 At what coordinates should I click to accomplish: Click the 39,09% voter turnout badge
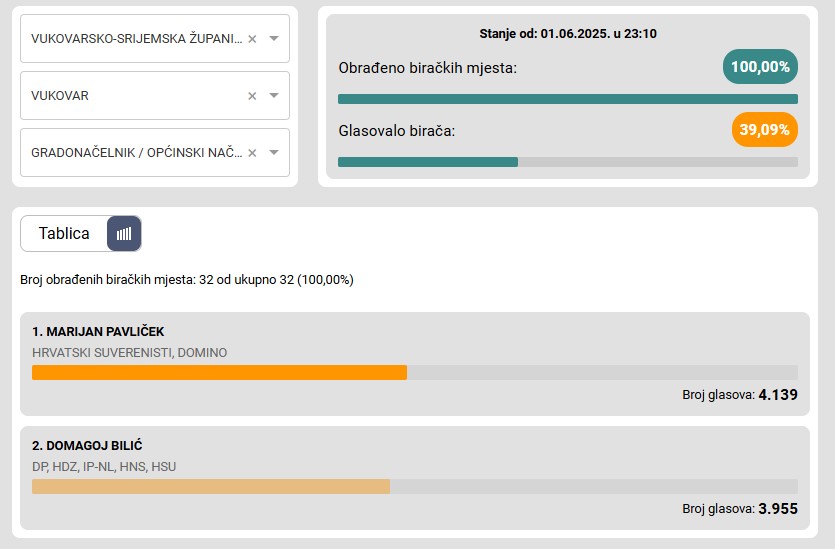click(x=765, y=129)
